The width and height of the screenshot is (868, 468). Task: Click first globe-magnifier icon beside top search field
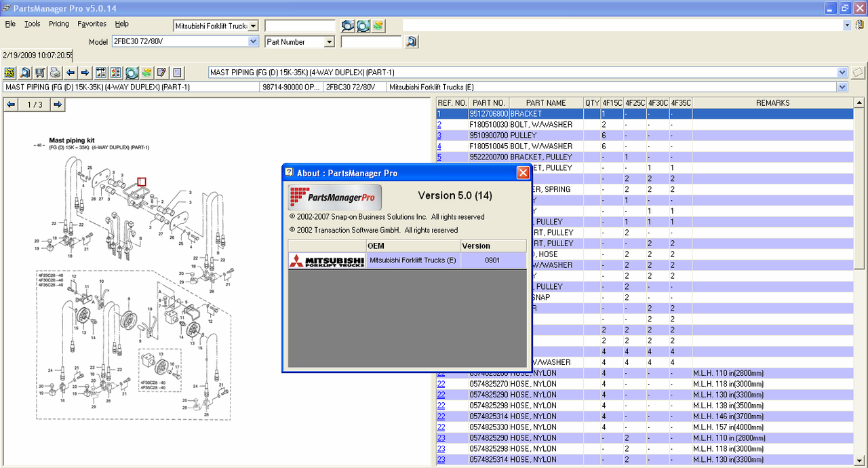(348, 26)
